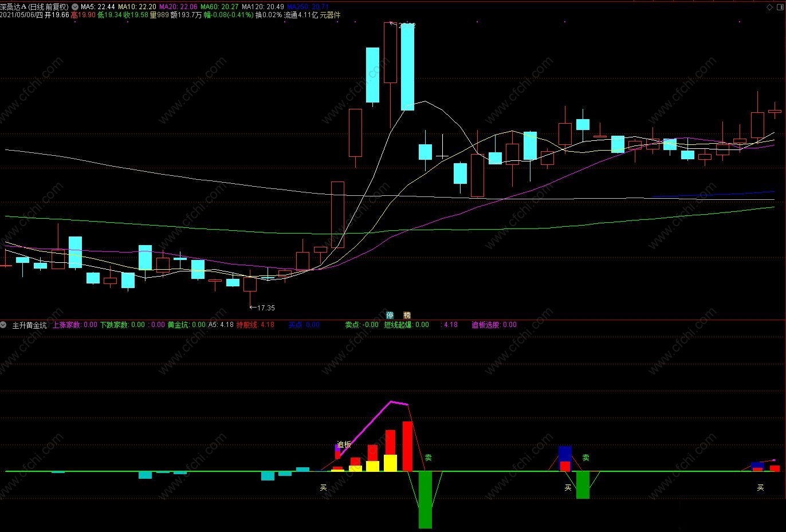Select the MA5: 22.44 indicator label
786x532 pixels.
click(x=97, y=7)
